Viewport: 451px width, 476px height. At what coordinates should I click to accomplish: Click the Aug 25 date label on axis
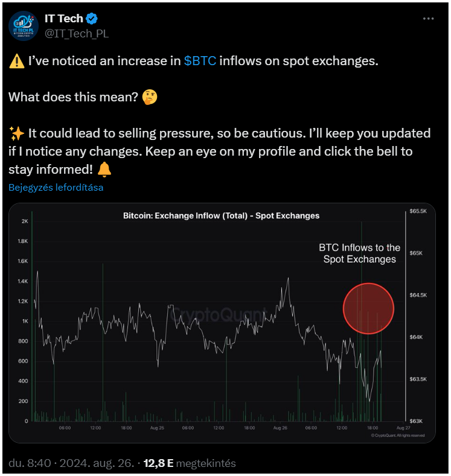pyautogui.click(x=157, y=428)
